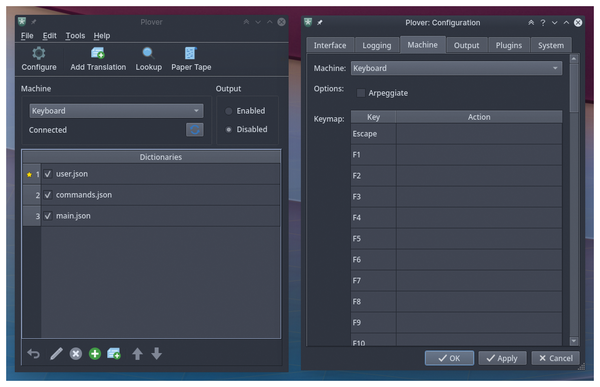Click keep-above icon in Configuration titlebar
This screenshot has height=387, width=600.
point(531,23)
